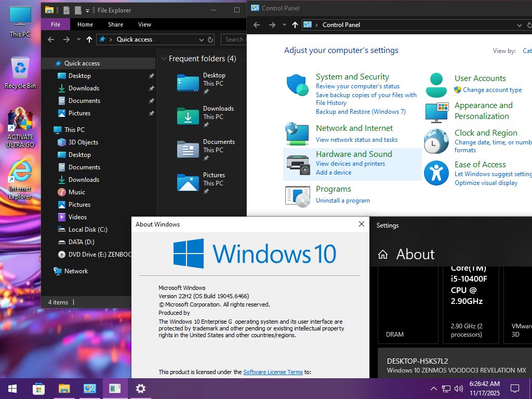
Task: Open the Software License Terms link
Action: [x=273, y=372]
